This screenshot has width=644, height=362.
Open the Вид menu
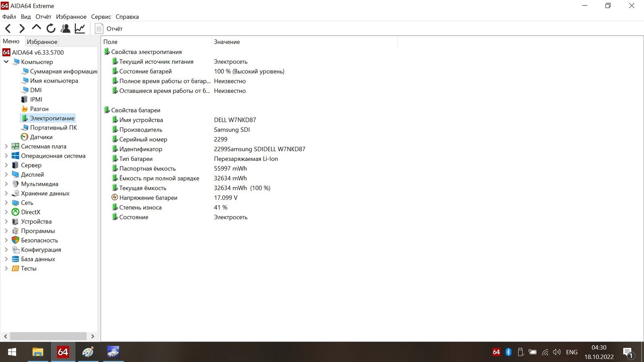click(26, 16)
